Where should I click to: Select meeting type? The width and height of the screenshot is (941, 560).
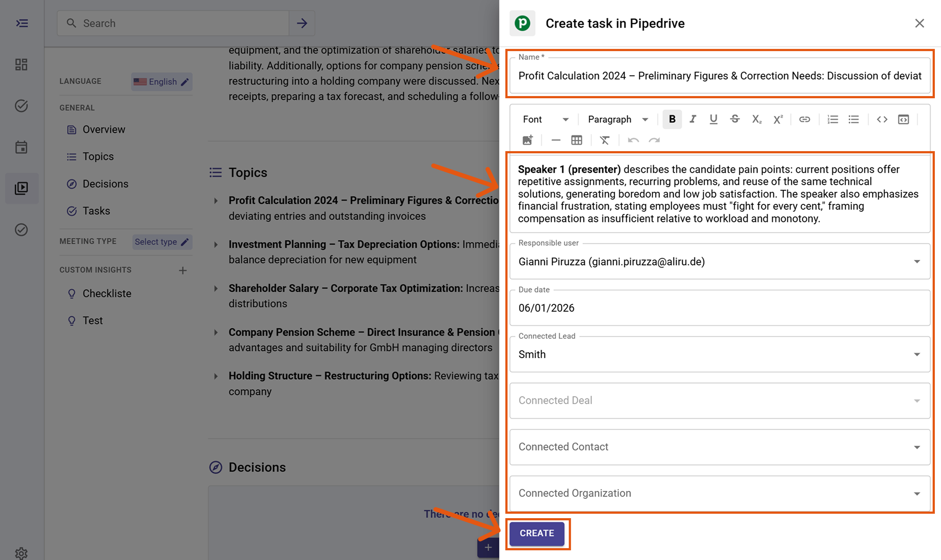tap(162, 242)
